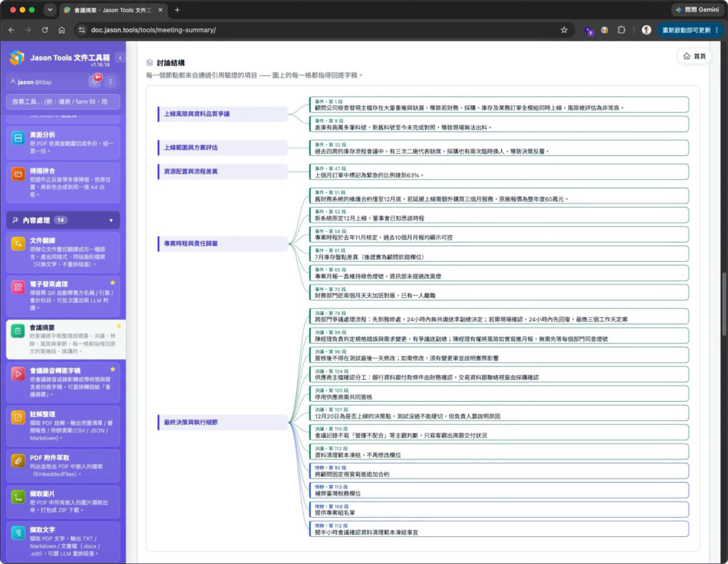This screenshot has height=564, width=728.
Task: Collapse the sidebar with the chevron button
Action: pyautogui.click(x=119, y=58)
